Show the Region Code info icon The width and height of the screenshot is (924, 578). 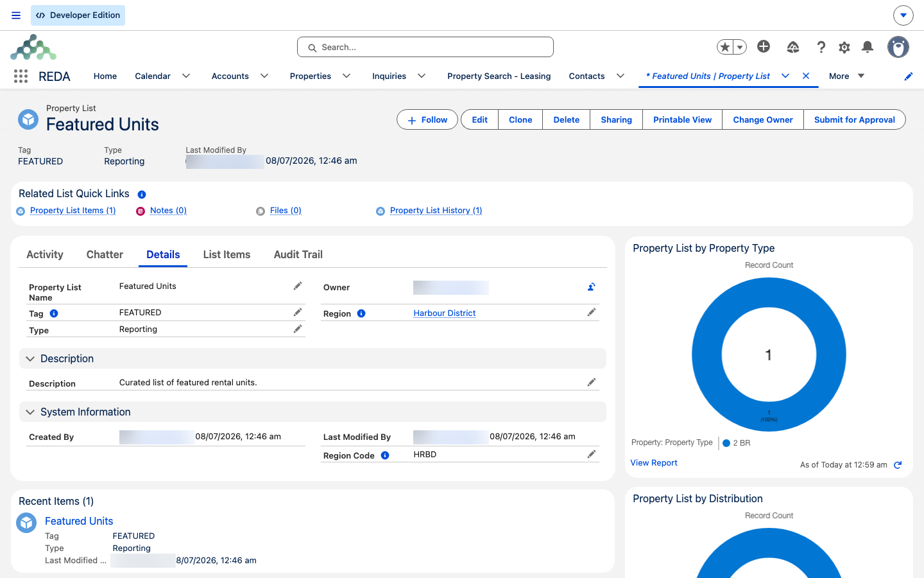(385, 455)
